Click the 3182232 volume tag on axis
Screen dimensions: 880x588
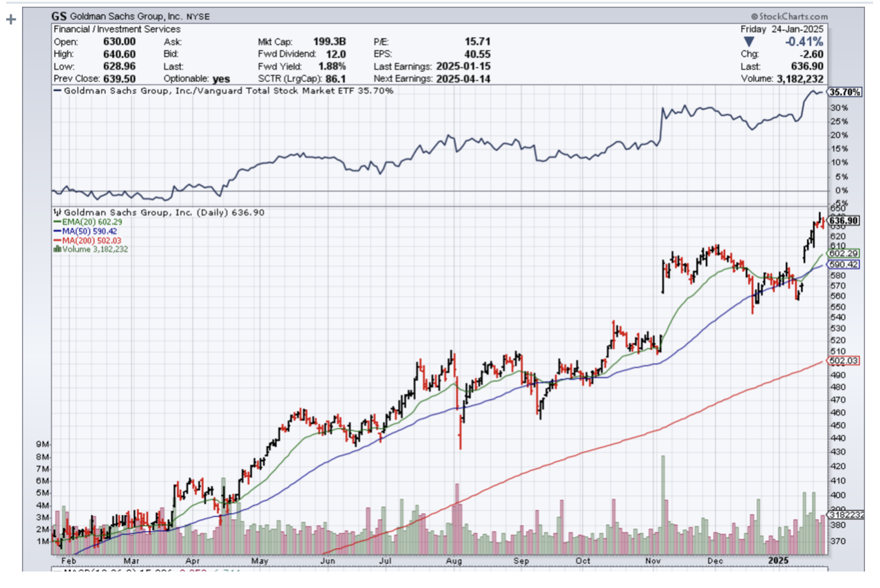[844, 514]
